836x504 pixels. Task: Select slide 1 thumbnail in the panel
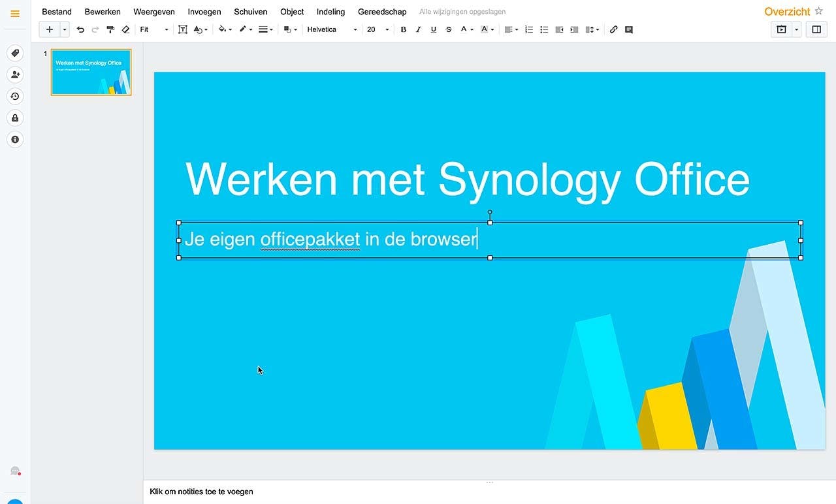pyautogui.click(x=91, y=72)
